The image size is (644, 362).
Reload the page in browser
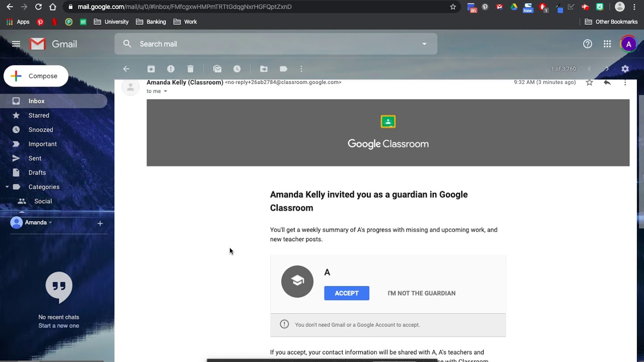[39, 7]
